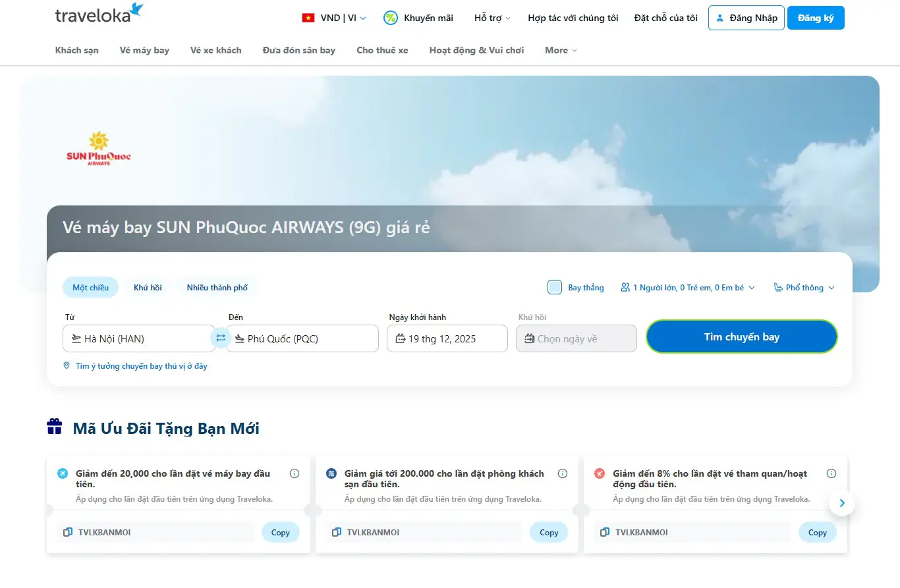This screenshot has width=900, height=588.
Task: Open the Khách sạn tab
Action: pyautogui.click(x=77, y=50)
